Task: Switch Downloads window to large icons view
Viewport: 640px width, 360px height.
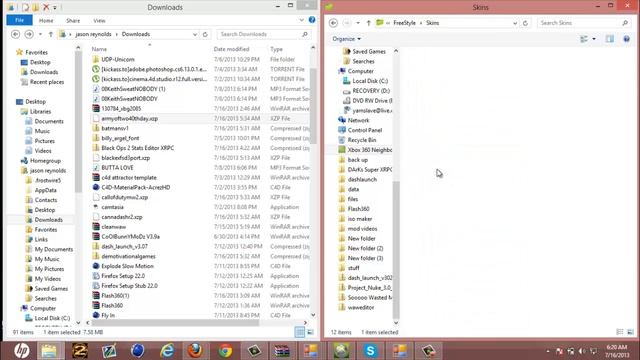Action: click(x=311, y=332)
